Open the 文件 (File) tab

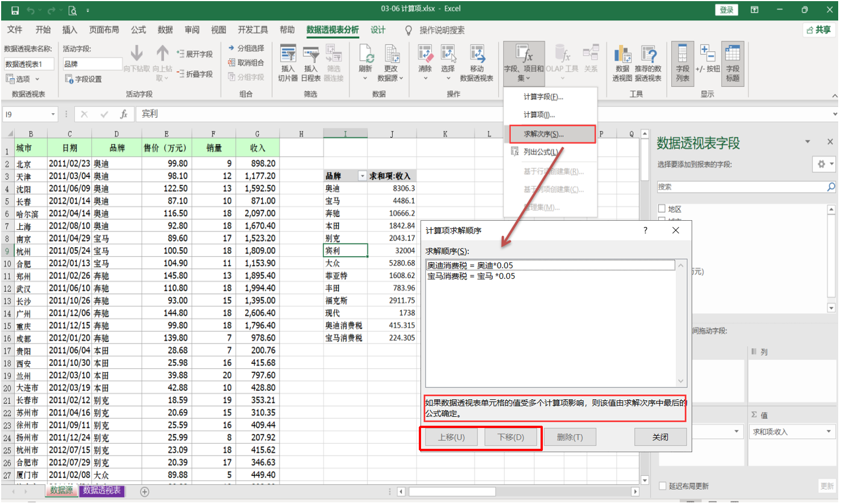[x=15, y=30]
